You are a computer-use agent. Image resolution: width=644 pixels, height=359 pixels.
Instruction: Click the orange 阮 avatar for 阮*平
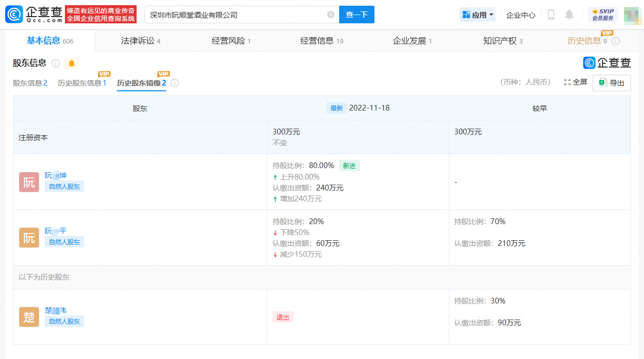click(29, 238)
